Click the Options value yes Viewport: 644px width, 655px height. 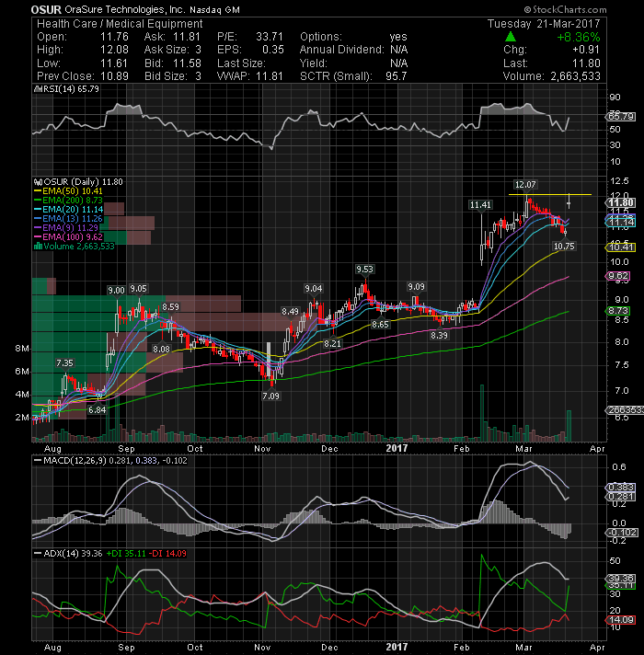point(398,37)
